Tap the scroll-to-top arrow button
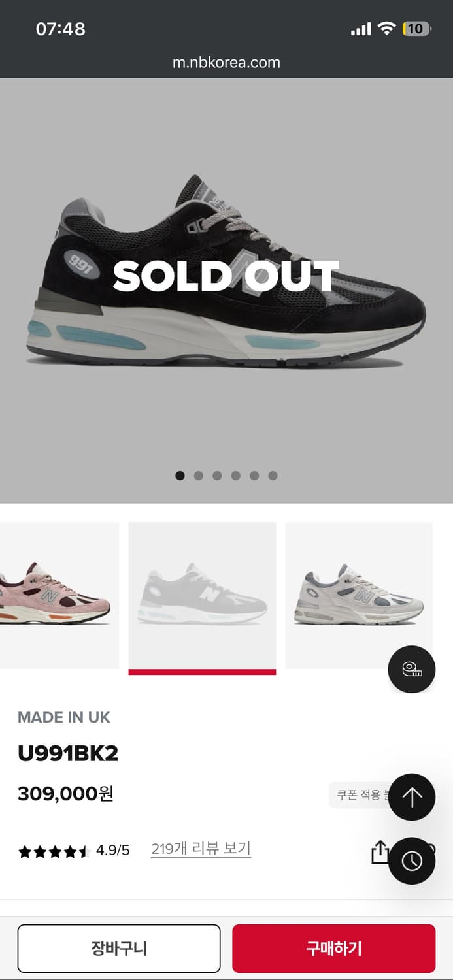 tap(412, 797)
